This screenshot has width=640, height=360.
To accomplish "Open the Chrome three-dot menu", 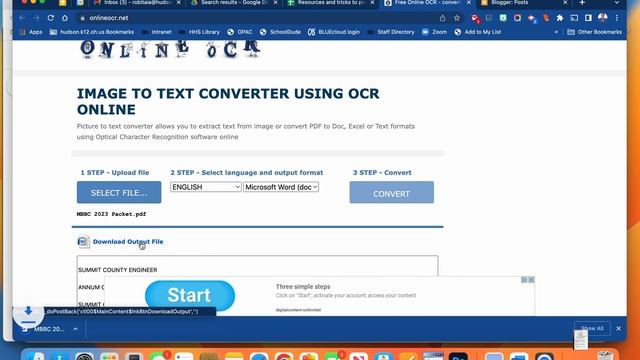I will (x=617, y=18).
